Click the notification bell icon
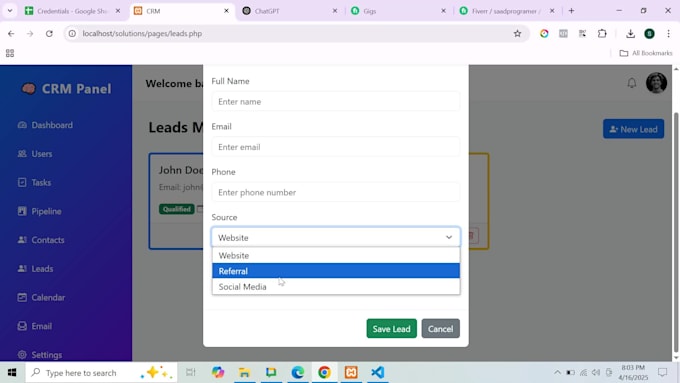 coord(632,83)
